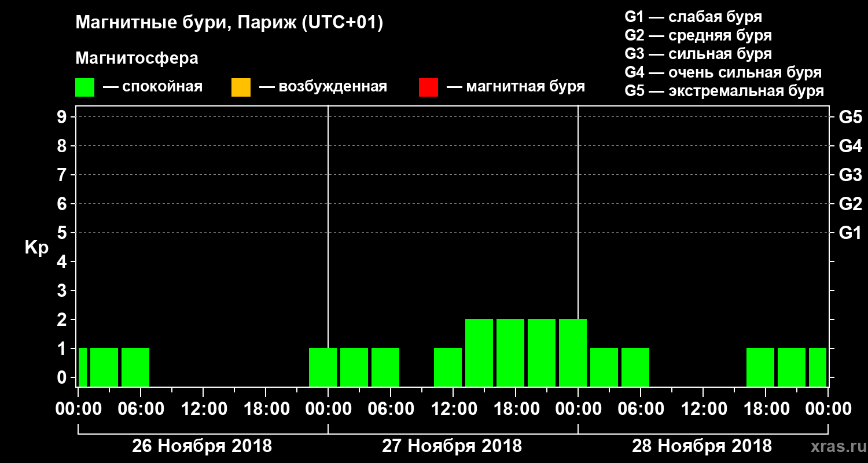Viewport: 868px width, 463px height.
Task: Click the Kp 1 bar just before 12:00 on 27 November
Action: pos(448,367)
